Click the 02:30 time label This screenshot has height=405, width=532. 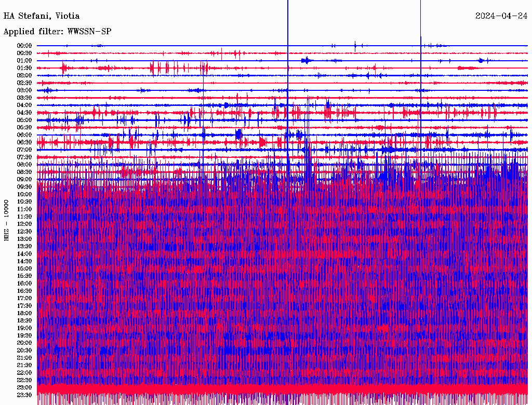click(x=24, y=83)
